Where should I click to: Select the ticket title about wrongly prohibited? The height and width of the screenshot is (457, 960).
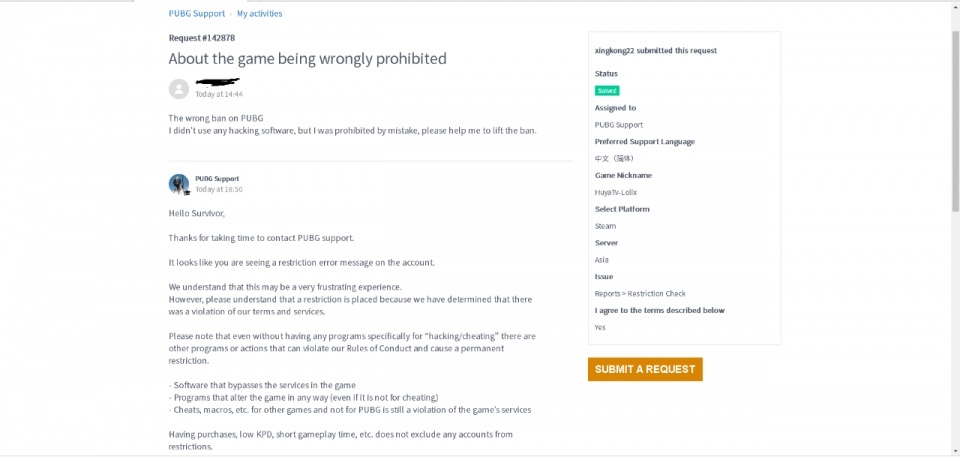(307, 59)
